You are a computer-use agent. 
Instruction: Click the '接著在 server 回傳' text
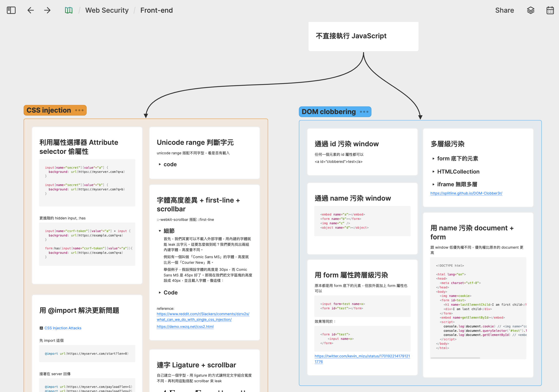click(x=55, y=374)
